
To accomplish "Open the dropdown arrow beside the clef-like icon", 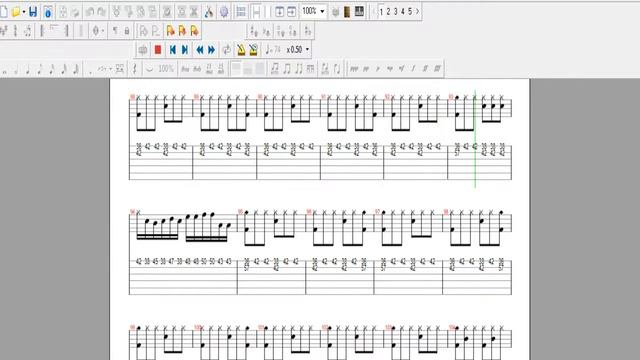I will (102, 31).
